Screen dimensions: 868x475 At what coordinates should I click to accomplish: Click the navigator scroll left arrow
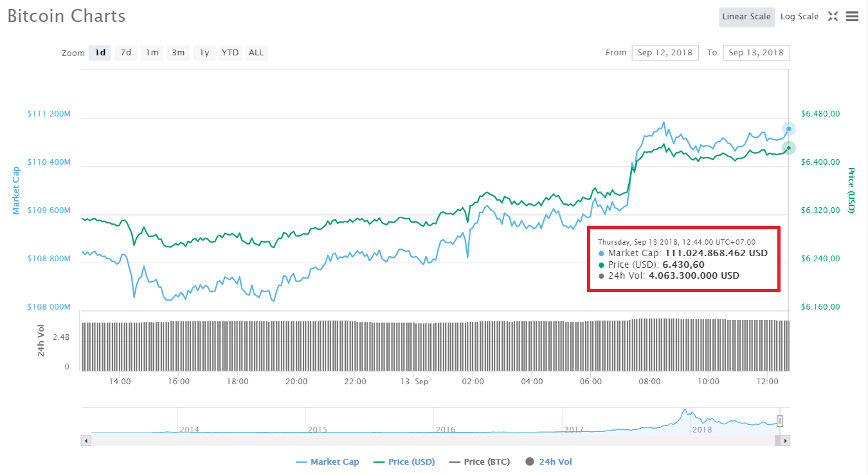click(86, 441)
